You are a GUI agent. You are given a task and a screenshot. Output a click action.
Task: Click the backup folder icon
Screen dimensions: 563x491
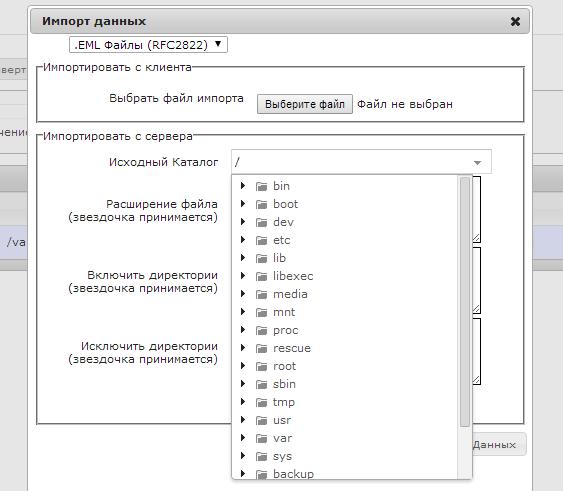tap(261, 474)
